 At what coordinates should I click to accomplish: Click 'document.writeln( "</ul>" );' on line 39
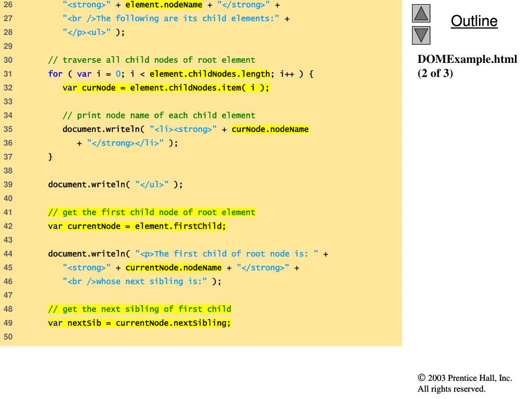[x=115, y=184]
